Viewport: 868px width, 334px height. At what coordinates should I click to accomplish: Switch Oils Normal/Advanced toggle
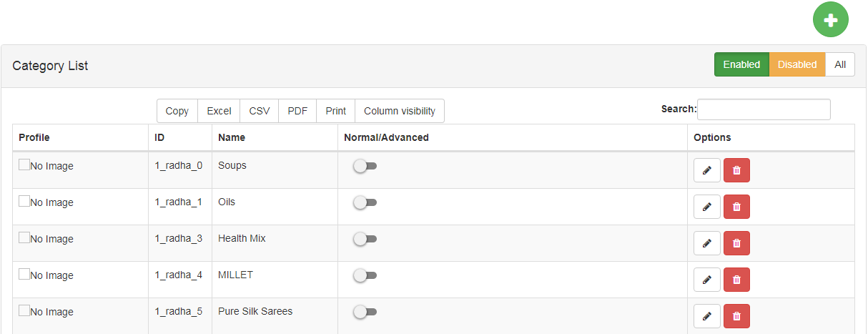click(365, 202)
